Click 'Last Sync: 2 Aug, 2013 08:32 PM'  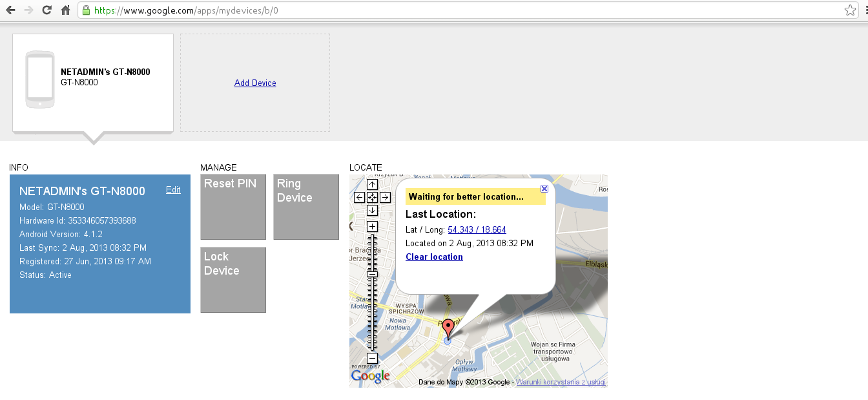click(x=83, y=248)
